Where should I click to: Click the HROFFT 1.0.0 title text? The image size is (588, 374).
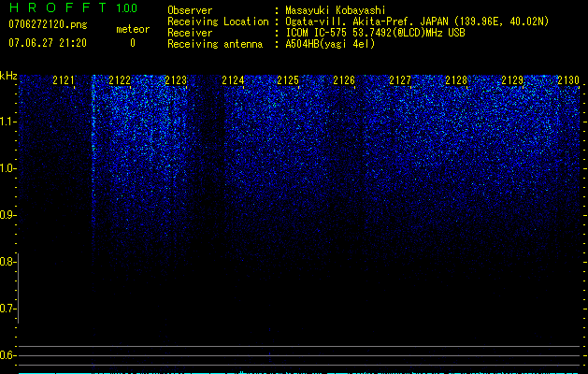coord(74,7)
